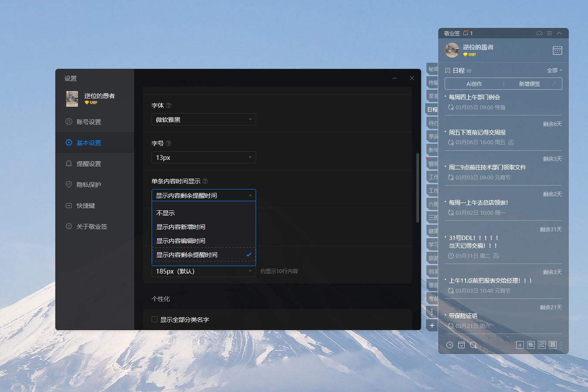Open the to-do calendar check icon

coord(461,345)
